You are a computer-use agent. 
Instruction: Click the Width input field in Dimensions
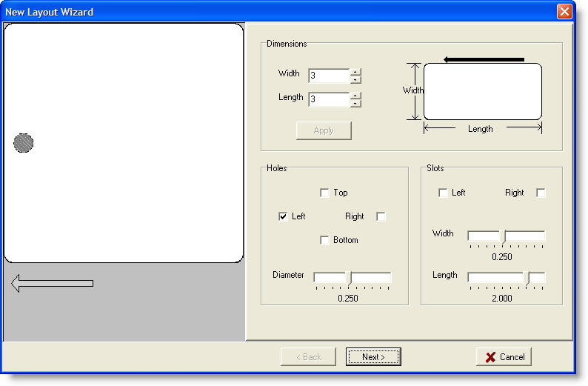[x=329, y=76]
